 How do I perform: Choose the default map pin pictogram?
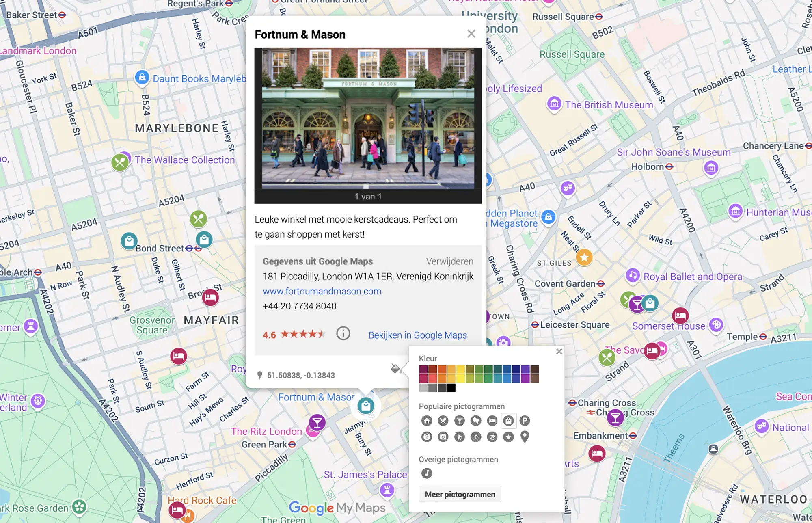click(525, 437)
